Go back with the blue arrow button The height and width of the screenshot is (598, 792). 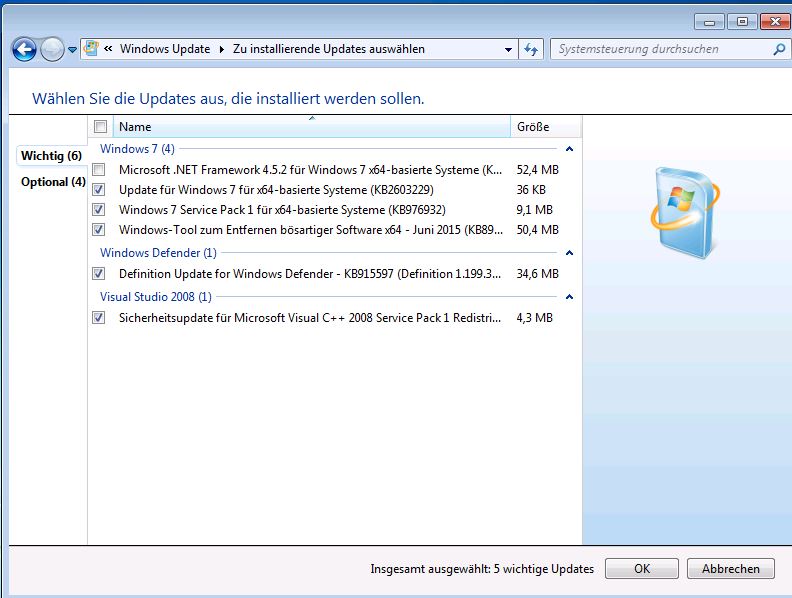click(24, 49)
